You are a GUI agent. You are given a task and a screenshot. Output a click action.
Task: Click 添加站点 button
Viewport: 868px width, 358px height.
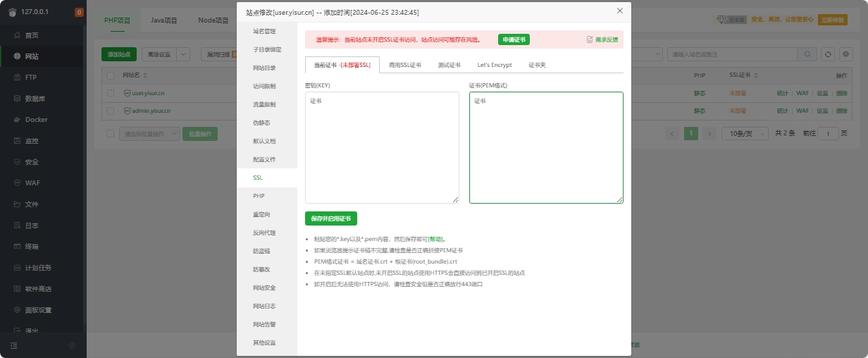pyautogui.click(x=119, y=54)
